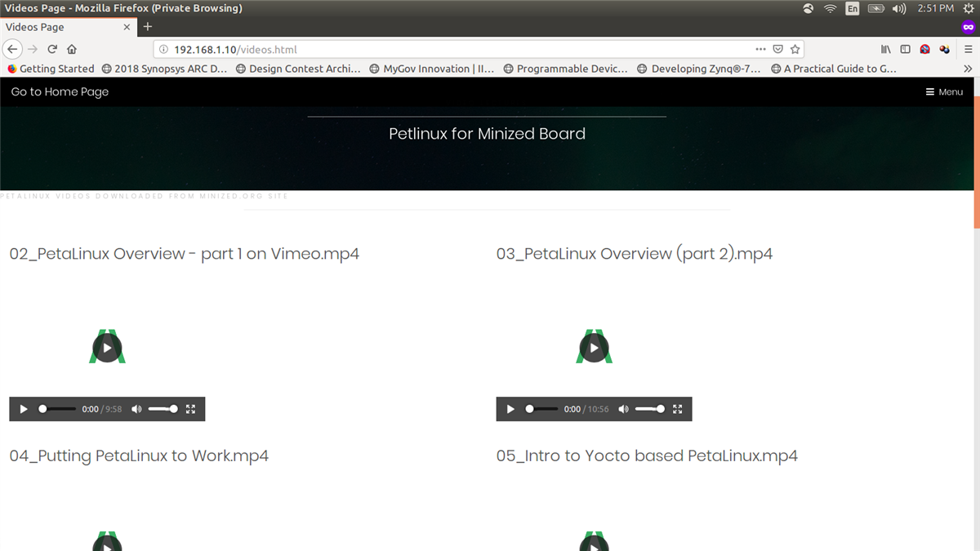This screenshot has height=551, width=980.
Task: Show site information icon in address bar
Action: (x=163, y=49)
